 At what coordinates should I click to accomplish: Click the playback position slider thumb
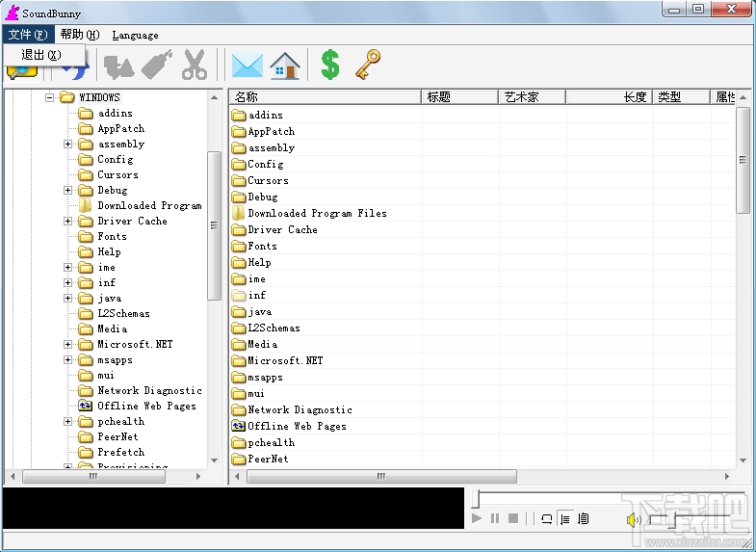pos(476,499)
